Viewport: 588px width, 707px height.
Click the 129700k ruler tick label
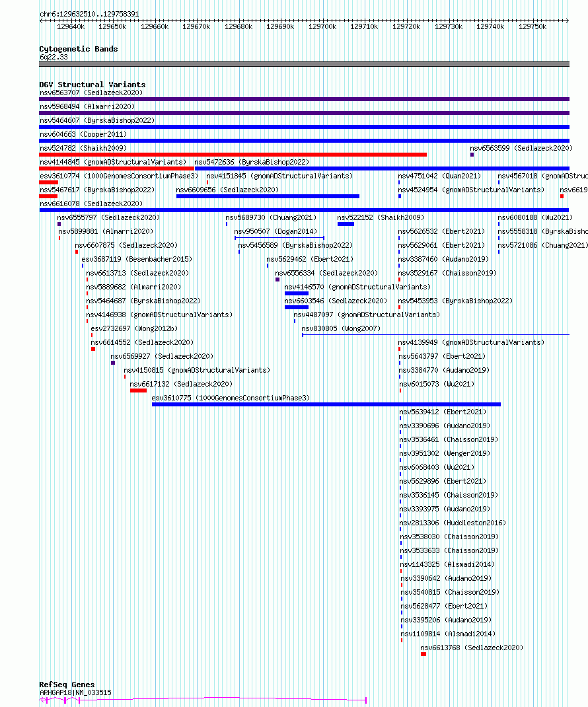tap(322, 26)
